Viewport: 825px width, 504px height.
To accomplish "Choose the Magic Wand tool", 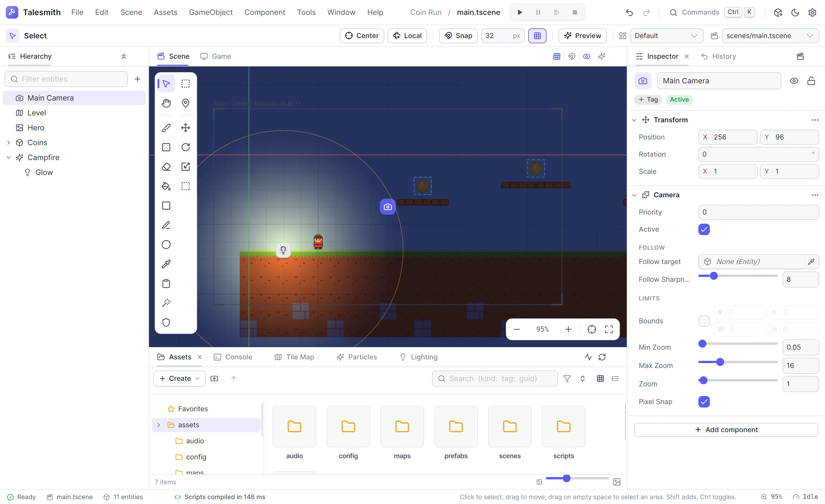I will pos(166,303).
